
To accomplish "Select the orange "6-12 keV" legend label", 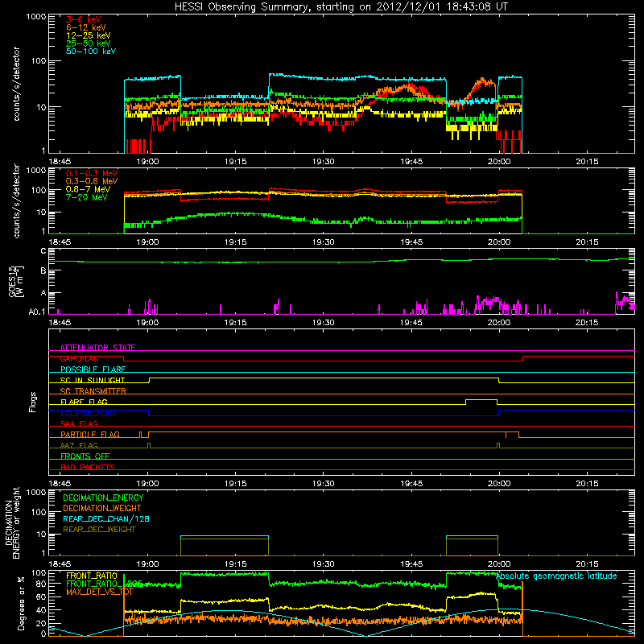I will coord(86,27).
